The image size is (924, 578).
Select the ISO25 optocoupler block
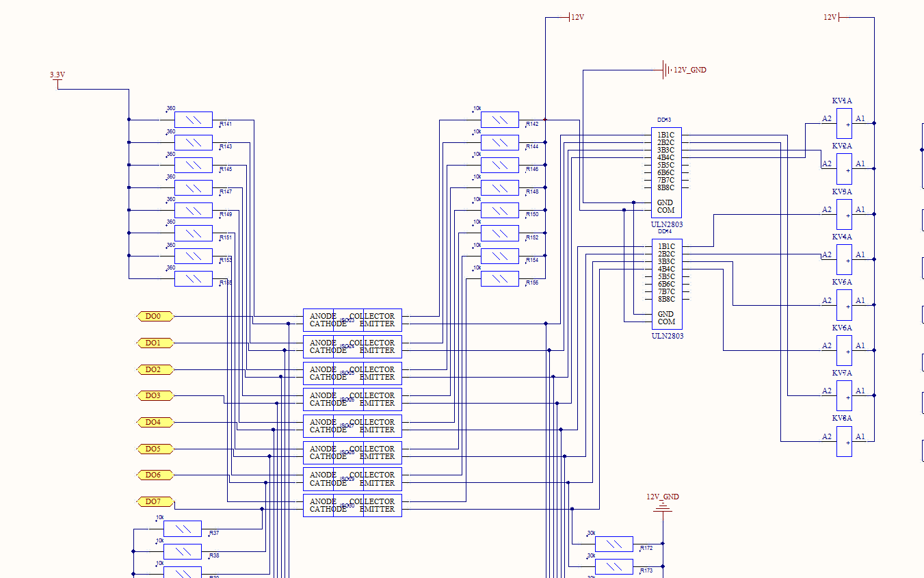[x=352, y=373]
